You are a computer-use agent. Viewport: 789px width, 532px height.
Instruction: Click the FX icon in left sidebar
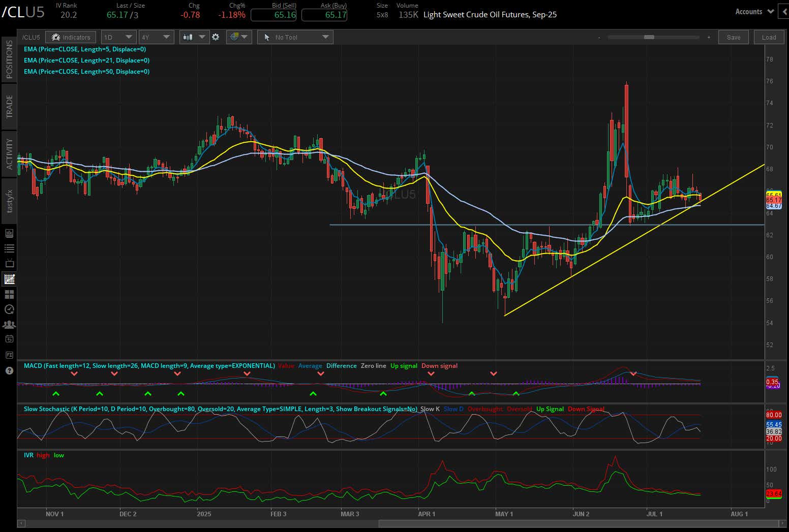(9, 354)
